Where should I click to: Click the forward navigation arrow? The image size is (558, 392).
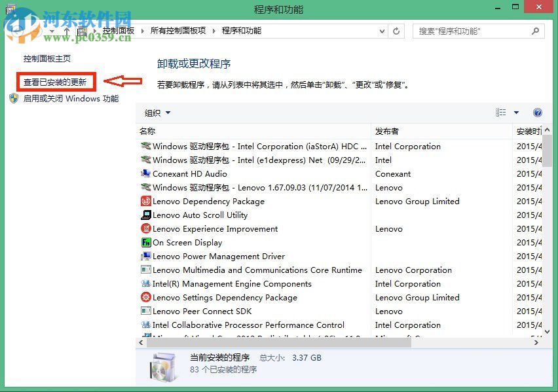[x=31, y=30]
